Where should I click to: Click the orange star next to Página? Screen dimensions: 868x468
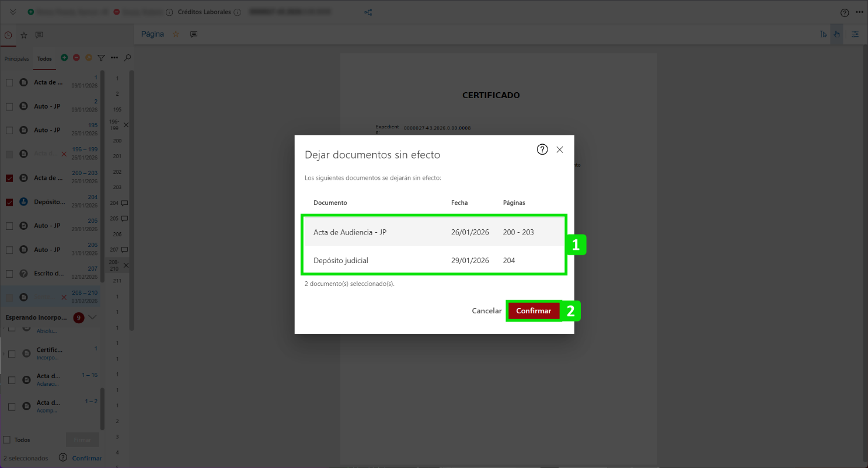[x=176, y=34]
